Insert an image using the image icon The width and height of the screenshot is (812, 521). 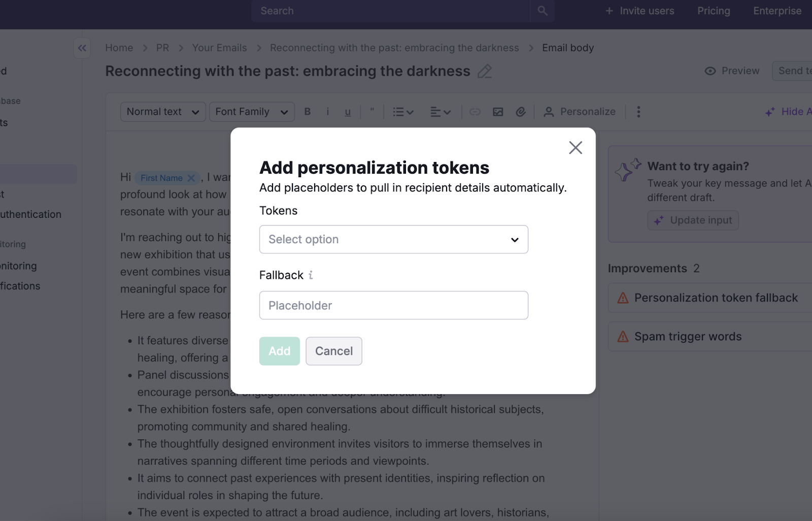pos(498,112)
